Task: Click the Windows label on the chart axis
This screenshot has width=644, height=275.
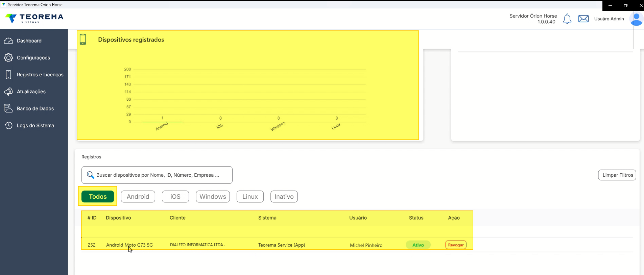Action: [278, 126]
